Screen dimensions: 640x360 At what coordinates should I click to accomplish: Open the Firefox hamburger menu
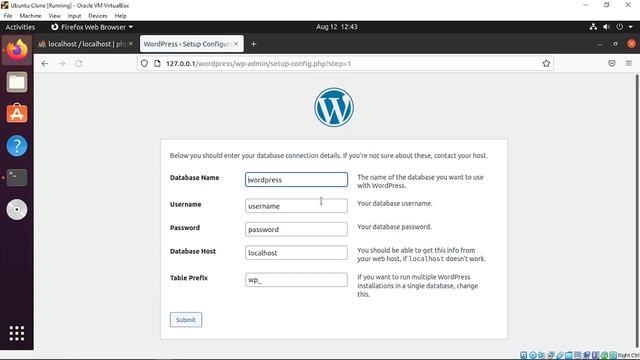coord(629,64)
